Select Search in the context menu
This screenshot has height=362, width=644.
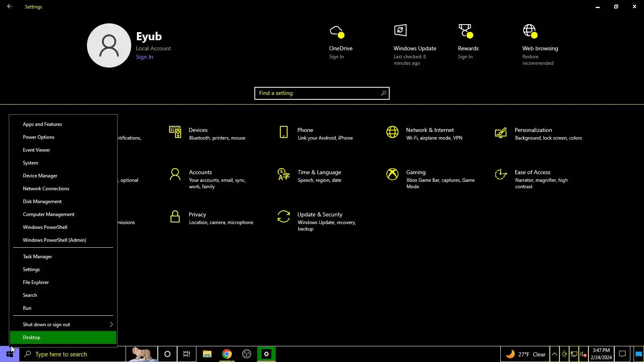pyautogui.click(x=63, y=295)
